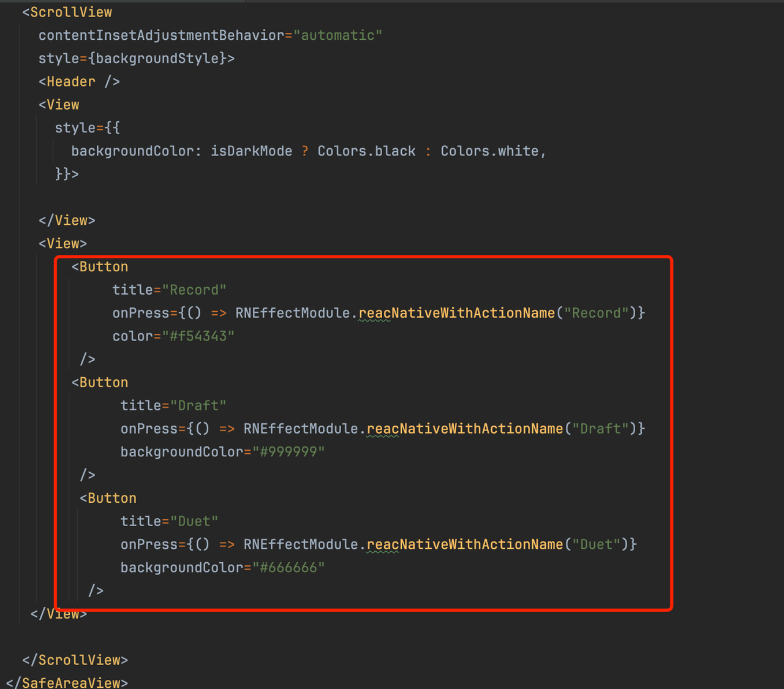Click the "Draft" argument in onPress
This screenshot has width=784, height=689.
click(600, 429)
